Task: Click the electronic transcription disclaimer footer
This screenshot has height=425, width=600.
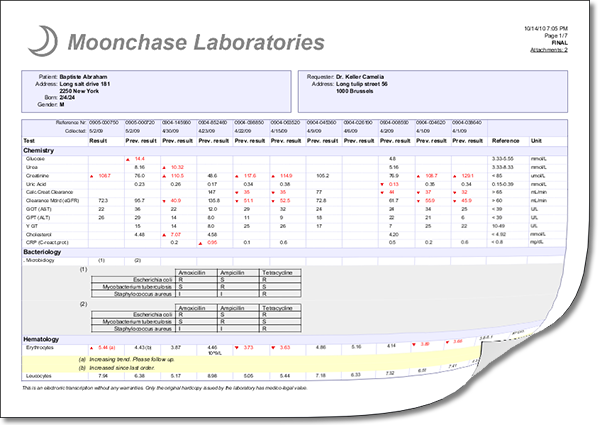Action: coord(165,388)
